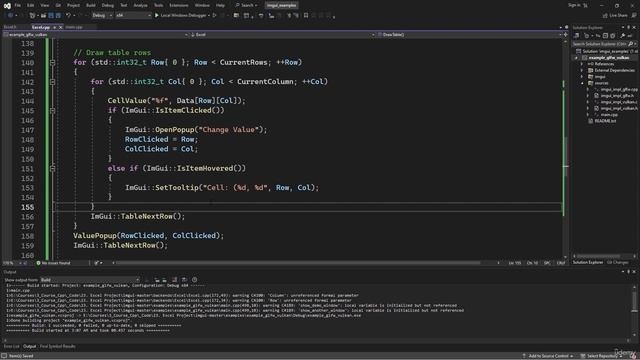Expand External Dependencies node

point(582,70)
